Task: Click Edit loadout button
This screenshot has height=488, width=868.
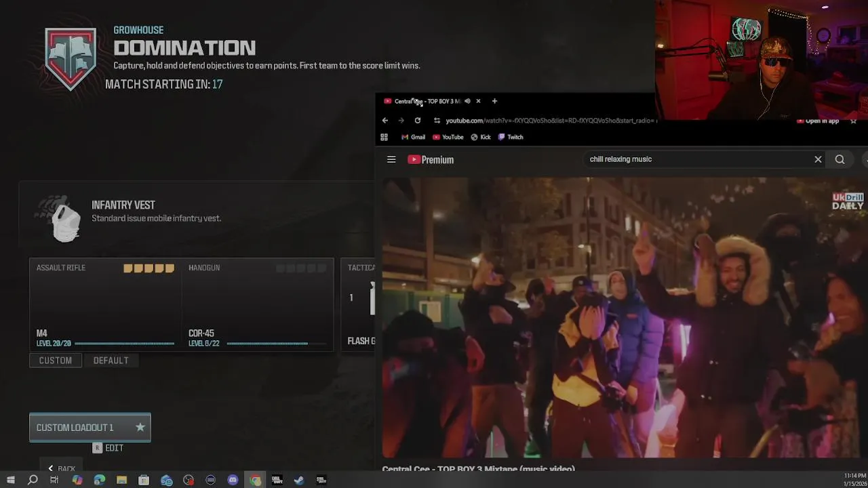Action: tap(108, 448)
